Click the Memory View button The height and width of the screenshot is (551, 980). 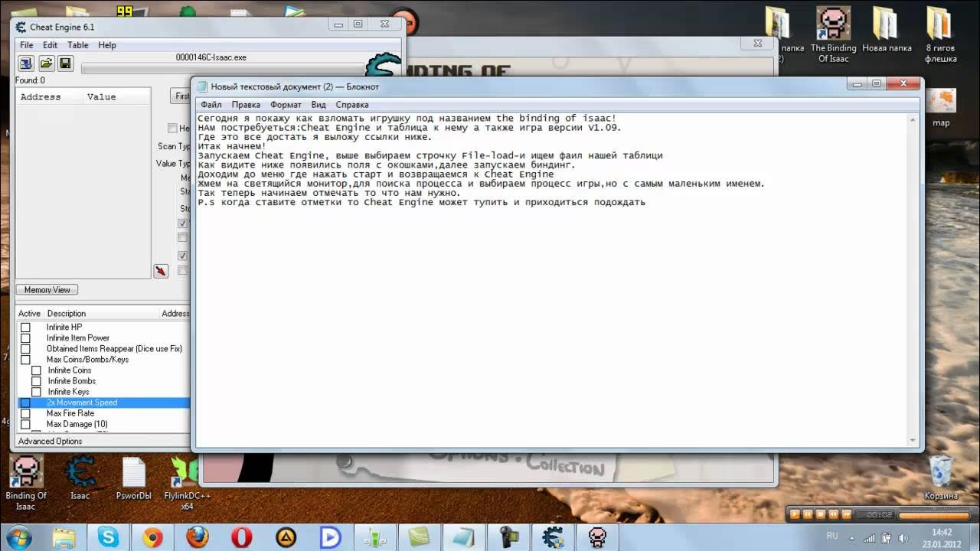point(47,290)
